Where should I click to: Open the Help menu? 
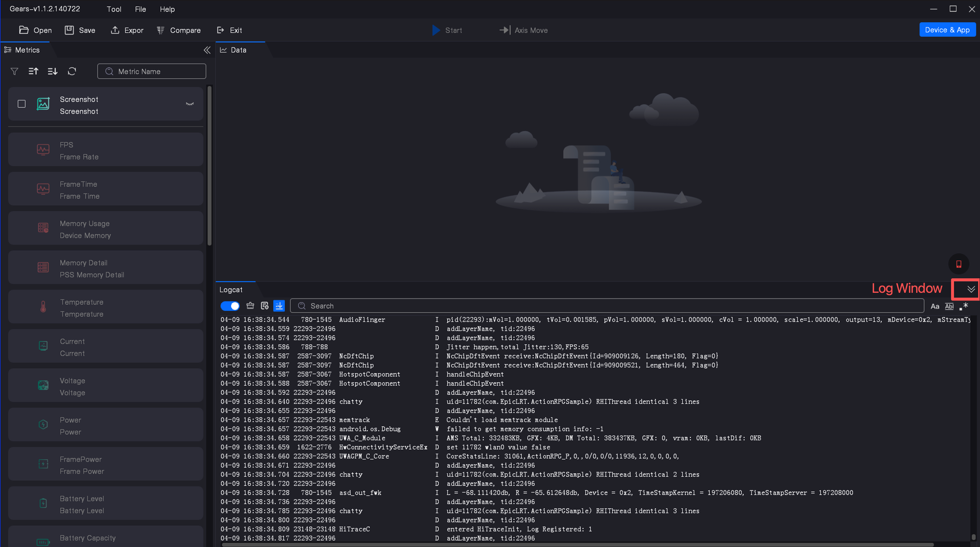pos(167,9)
